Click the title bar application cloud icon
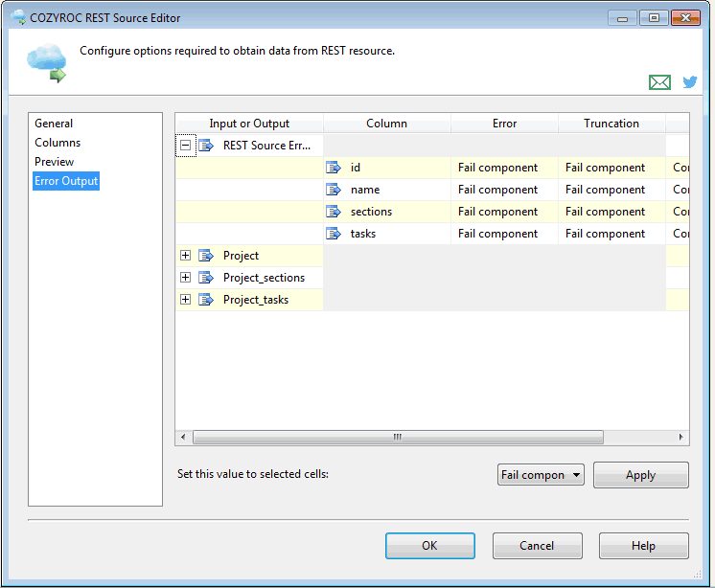 tap(19, 17)
